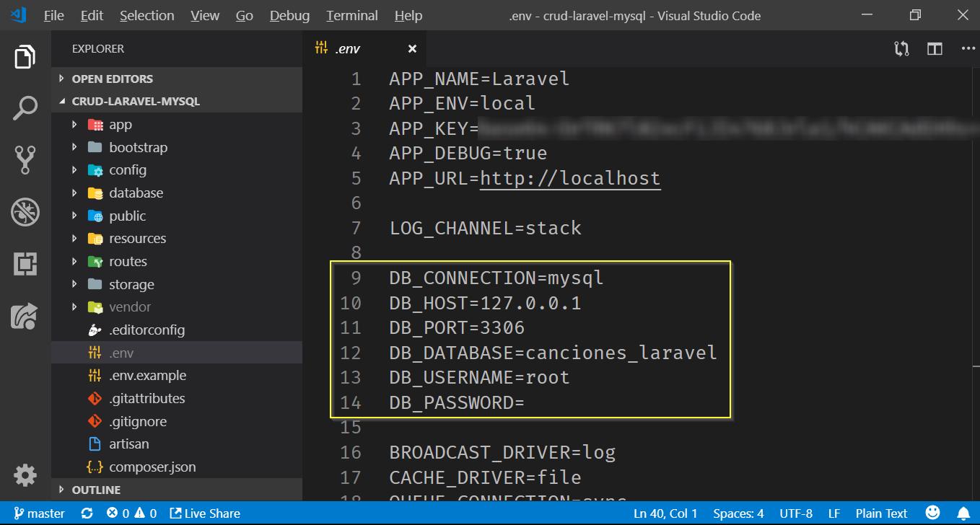Click the LOG_CHANNEL=stack line
This screenshot has height=525, width=980.
(x=485, y=229)
